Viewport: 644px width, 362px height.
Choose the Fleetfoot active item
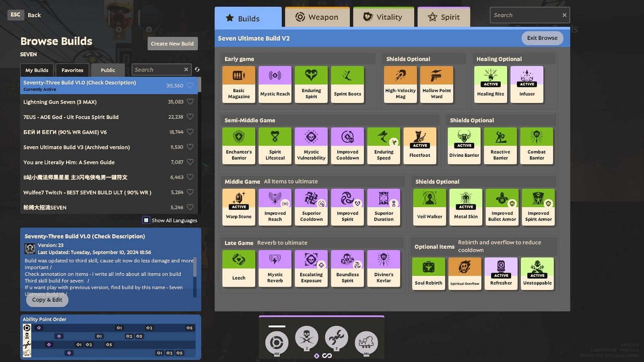420,146
